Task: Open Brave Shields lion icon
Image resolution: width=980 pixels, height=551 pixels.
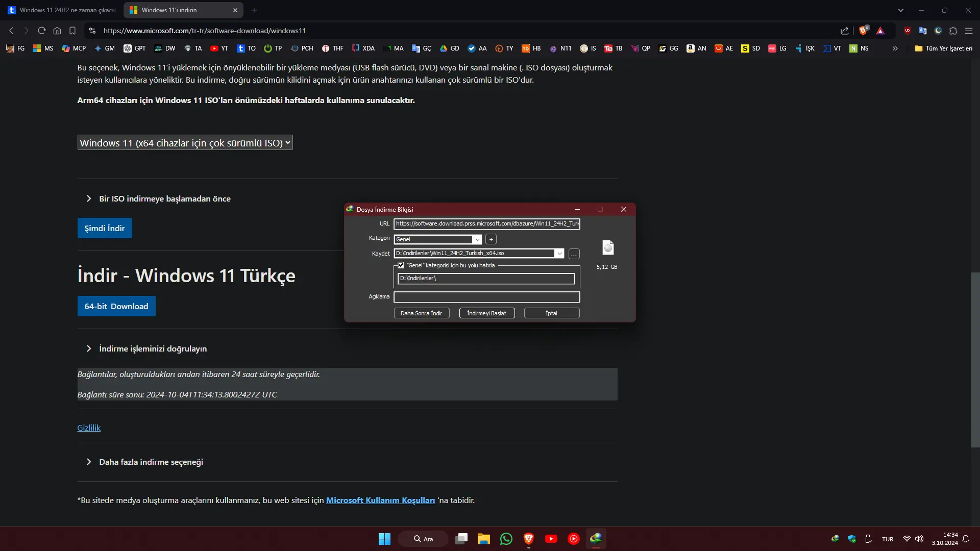Action: click(863, 31)
